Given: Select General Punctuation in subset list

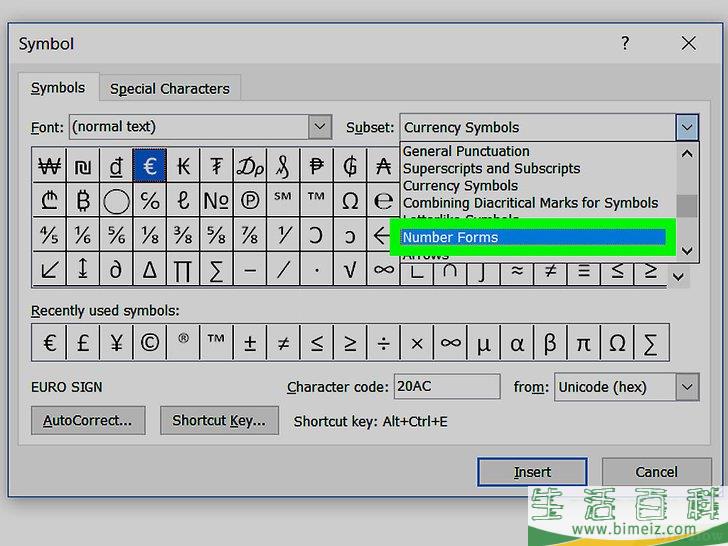Looking at the screenshot, I should click(x=466, y=151).
